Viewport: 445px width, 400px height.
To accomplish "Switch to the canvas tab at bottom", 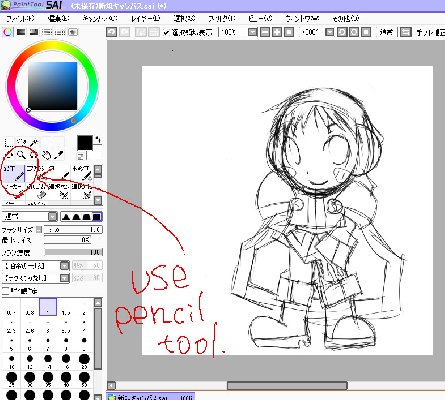I will click(x=150, y=397).
